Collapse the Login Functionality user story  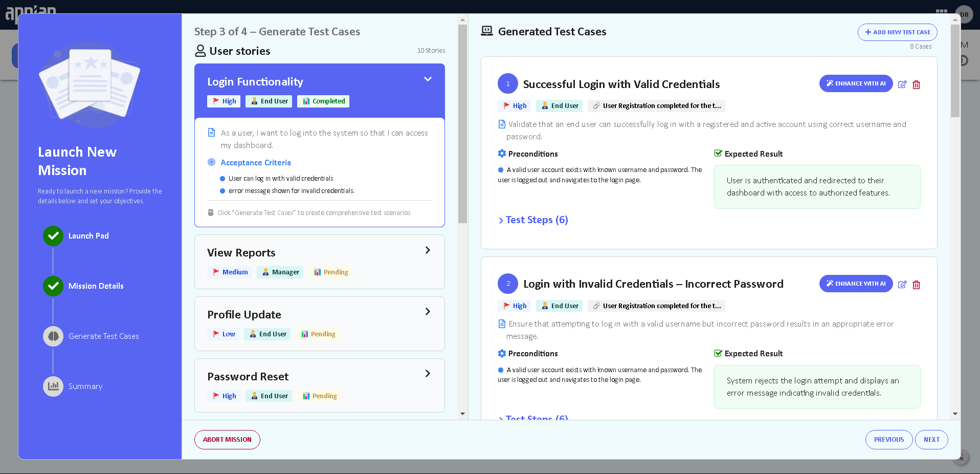click(x=428, y=79)
